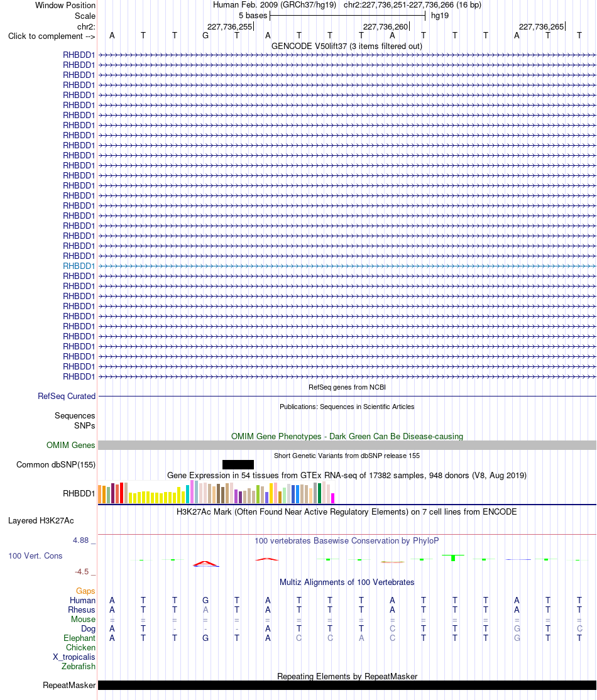Screen dimensions: 597x700
Task: Click the red PhyloP peak under the G base
Action: [205, 564]
